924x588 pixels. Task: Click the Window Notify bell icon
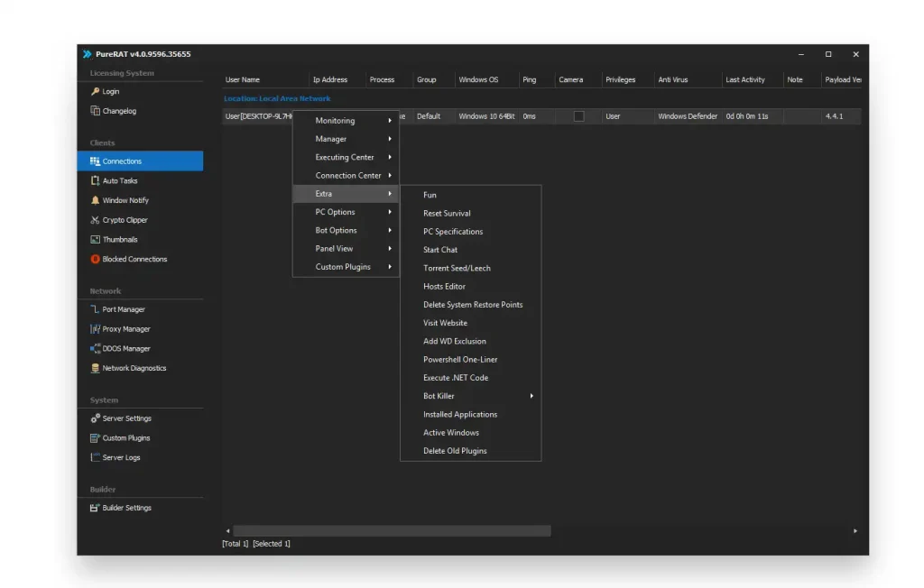point(95,200)
